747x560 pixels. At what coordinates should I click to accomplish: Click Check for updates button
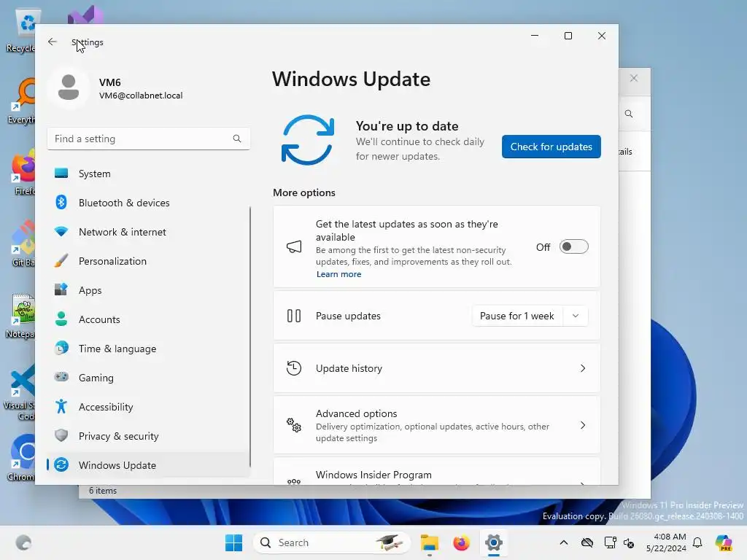[551, 147]
